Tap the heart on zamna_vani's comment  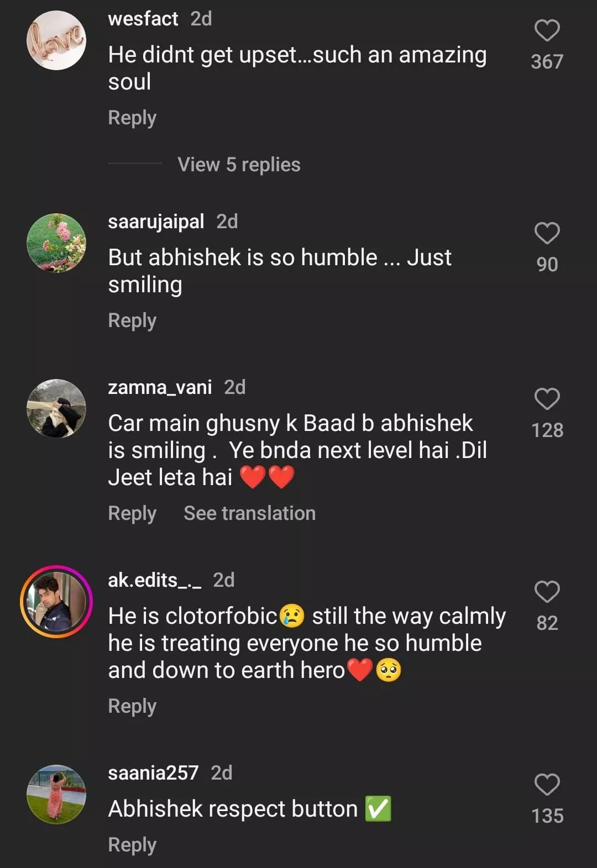click(x=547, y=399)
